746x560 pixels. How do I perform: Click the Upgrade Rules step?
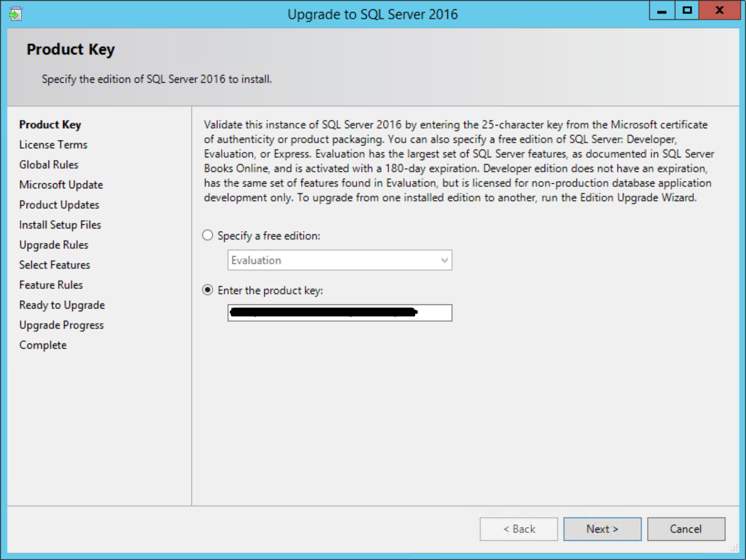click(x=54, y=245)
